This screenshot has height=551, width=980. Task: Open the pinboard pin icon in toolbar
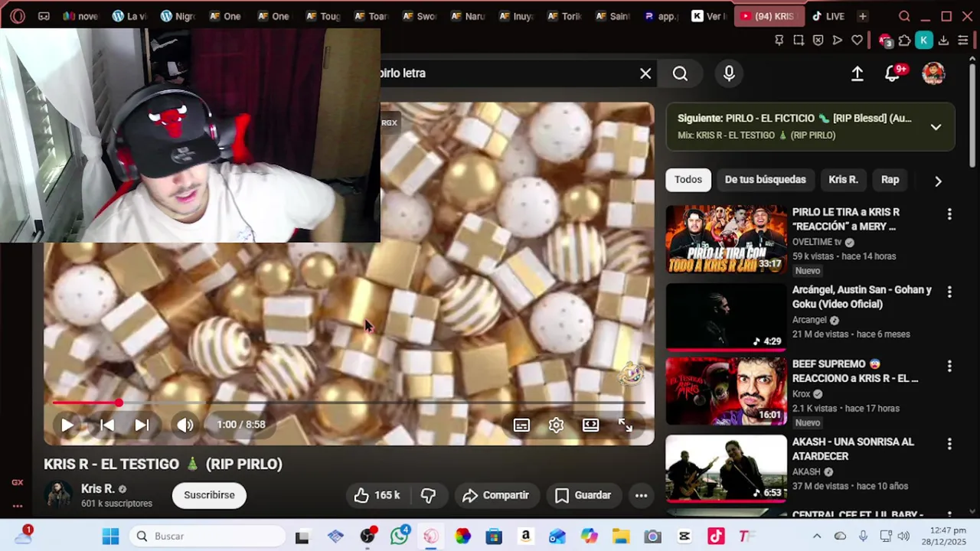[x=779, y=41]
